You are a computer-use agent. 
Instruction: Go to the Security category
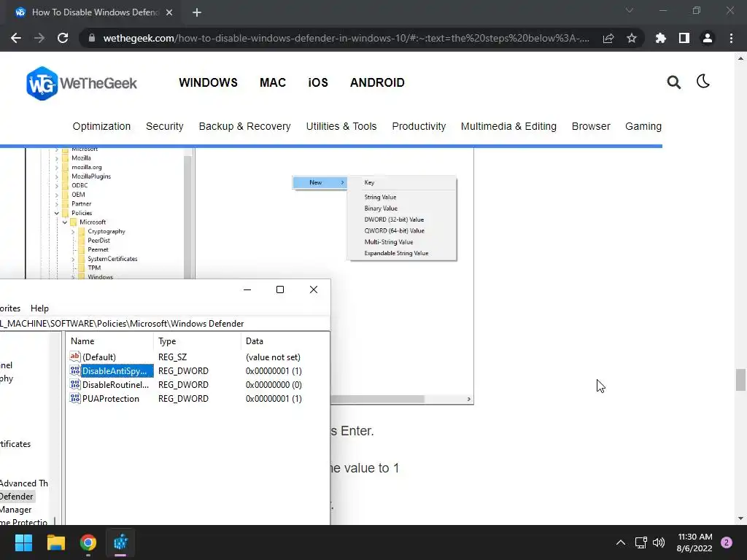(x=164, y=126)
